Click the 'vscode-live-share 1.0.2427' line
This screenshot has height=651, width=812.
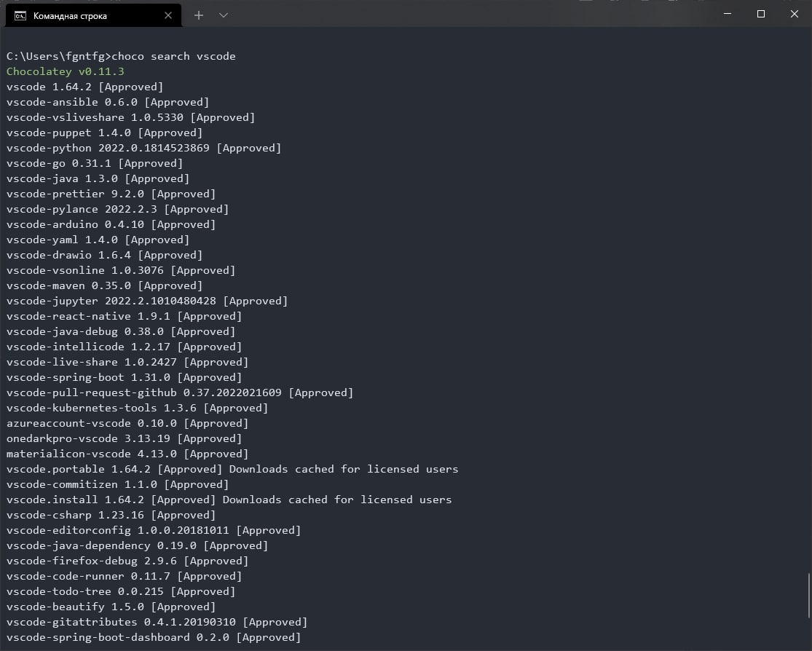click(x=127, y=361)
